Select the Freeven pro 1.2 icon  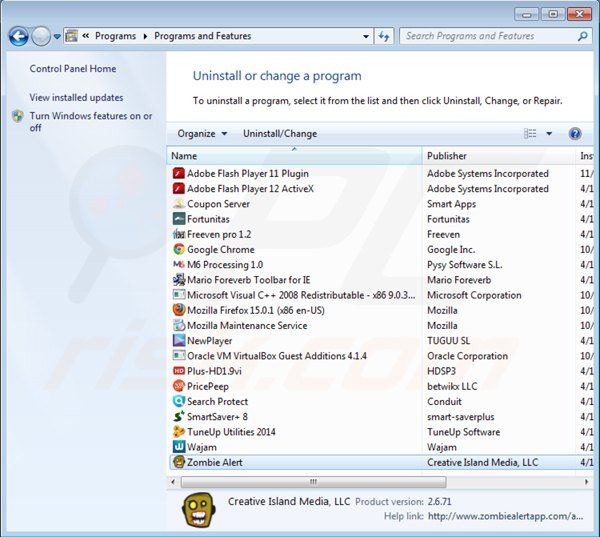pyautogui.click(x=179, y=234)
